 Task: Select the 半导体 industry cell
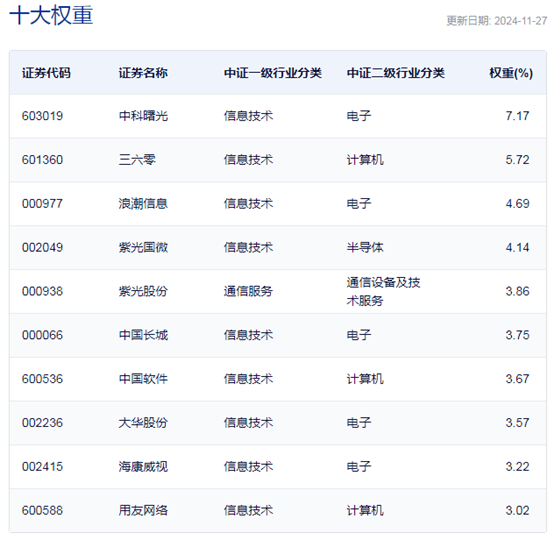365,247
